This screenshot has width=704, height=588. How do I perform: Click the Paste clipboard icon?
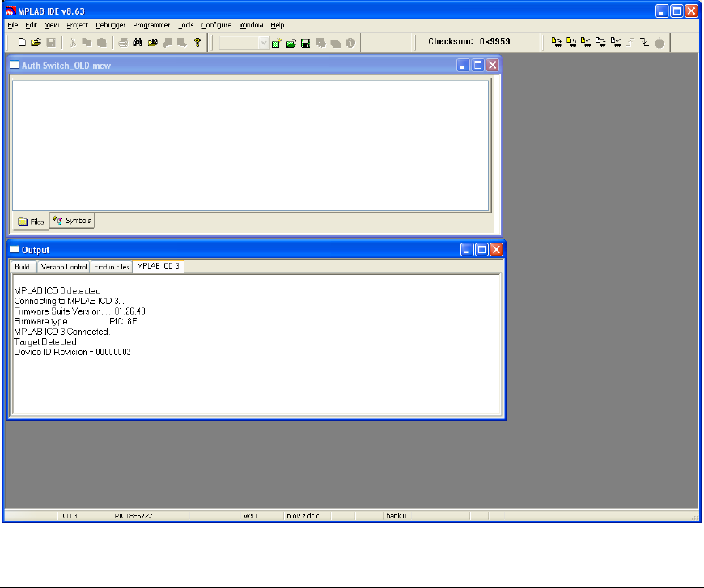pos(102,43)
